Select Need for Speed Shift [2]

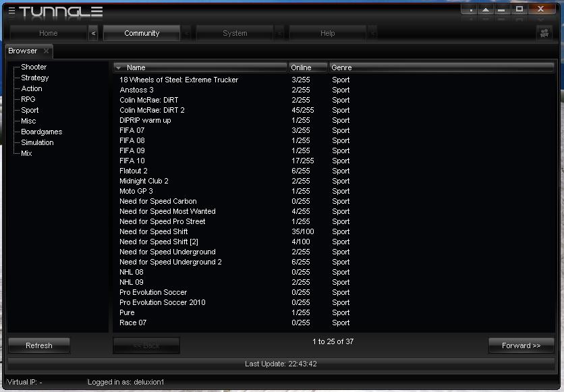click(334, 242)
